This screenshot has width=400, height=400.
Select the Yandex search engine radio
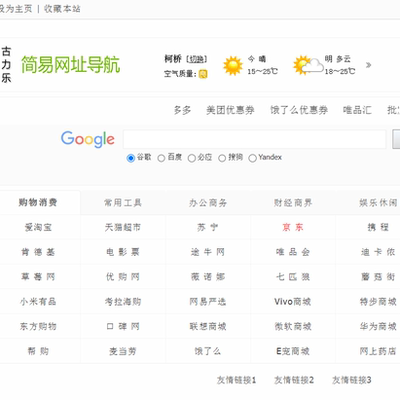[x=252, y=158]
